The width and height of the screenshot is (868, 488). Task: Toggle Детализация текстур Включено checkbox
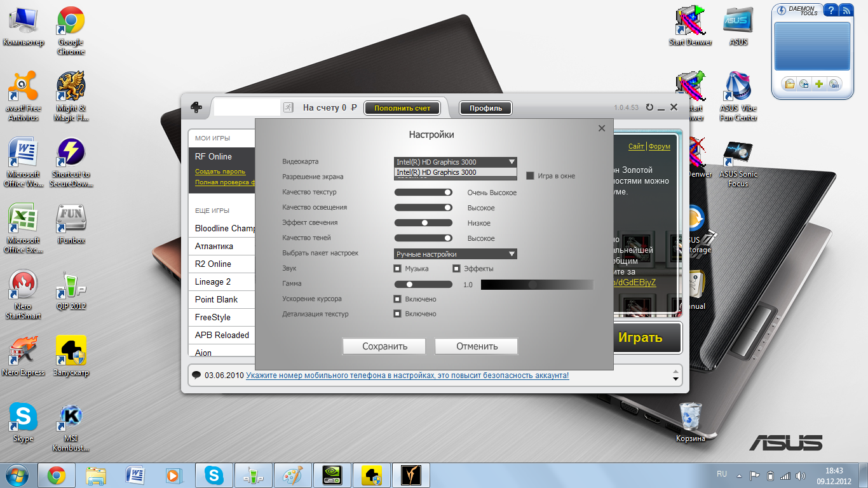click(x=397, y=314)
